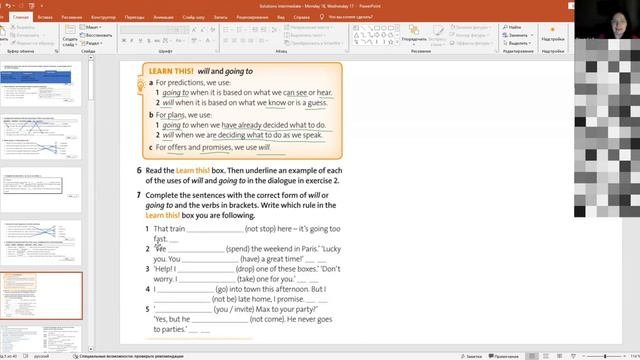The width and height of the screenshot is (640, 360).
Task: Toggle Bold (Ж) formatting
Action: pyautogui.click(x=124, y=40)
